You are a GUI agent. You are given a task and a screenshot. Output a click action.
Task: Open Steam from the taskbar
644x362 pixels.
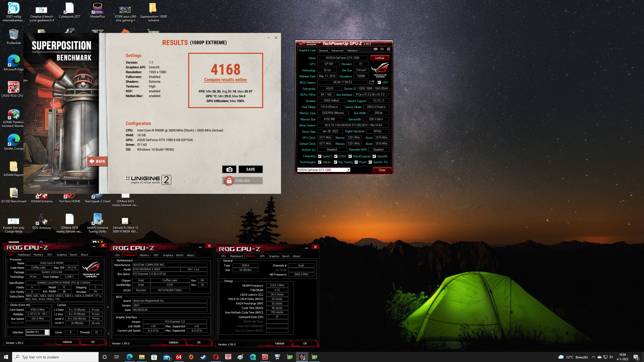click(x=203, y=357)
